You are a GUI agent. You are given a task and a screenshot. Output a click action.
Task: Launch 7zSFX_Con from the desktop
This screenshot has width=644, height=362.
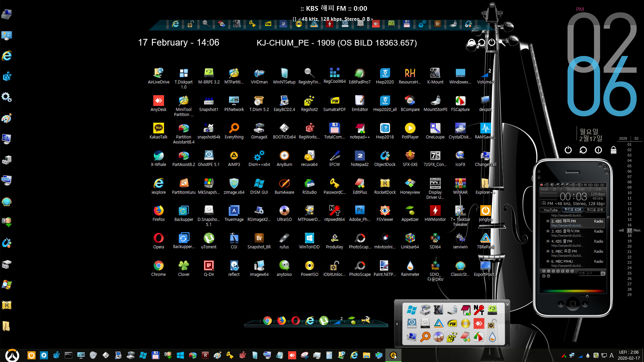click(x=435, y=158)
